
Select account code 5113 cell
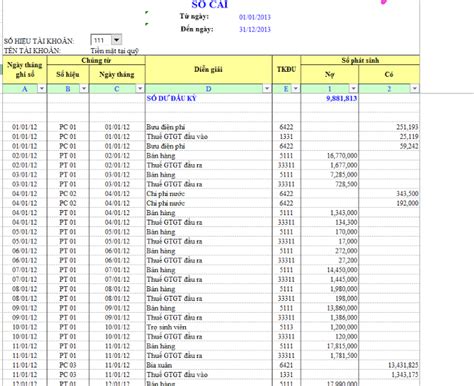click(286, 327)
